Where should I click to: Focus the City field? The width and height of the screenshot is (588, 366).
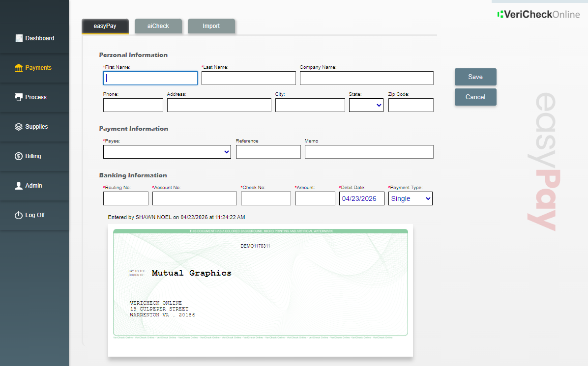pos(310,105)
